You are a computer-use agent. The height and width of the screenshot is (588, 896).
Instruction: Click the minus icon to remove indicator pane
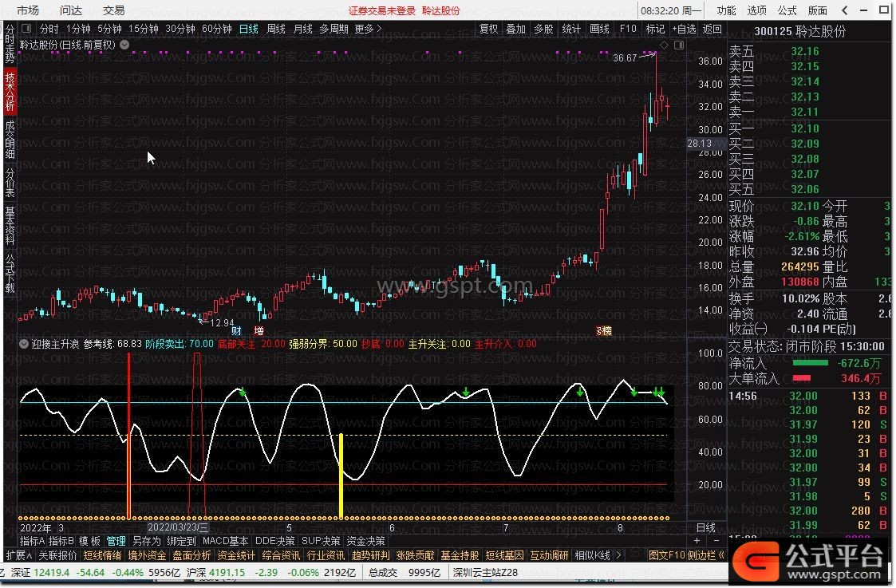click(x=716, y=541)
